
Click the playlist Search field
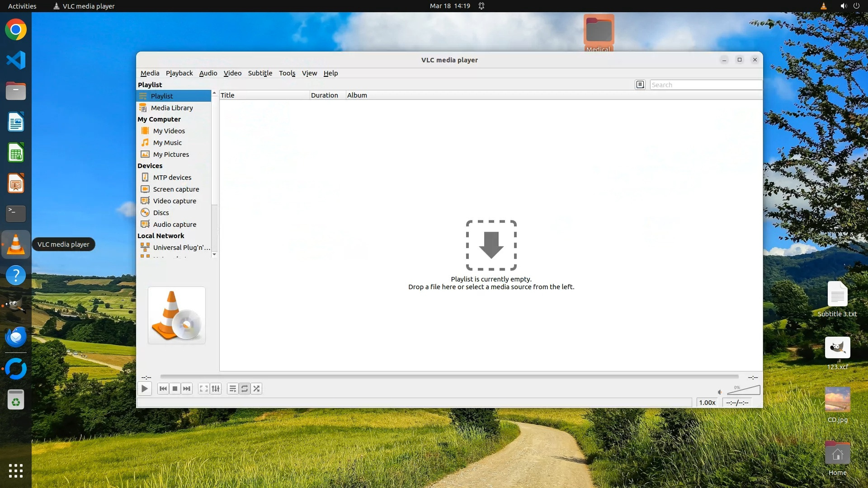pos(705,85)
